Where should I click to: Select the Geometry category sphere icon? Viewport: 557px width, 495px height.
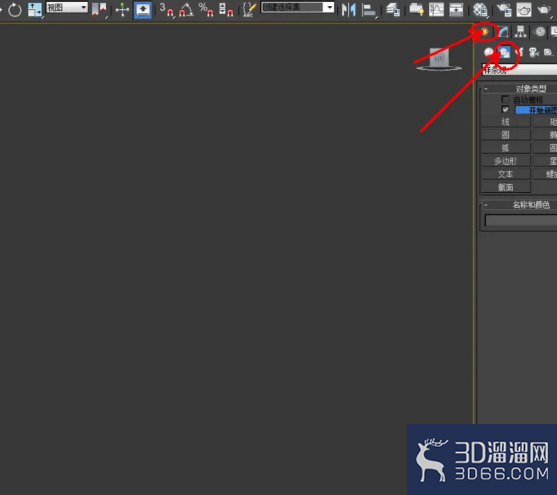click(x=489, y=53)
